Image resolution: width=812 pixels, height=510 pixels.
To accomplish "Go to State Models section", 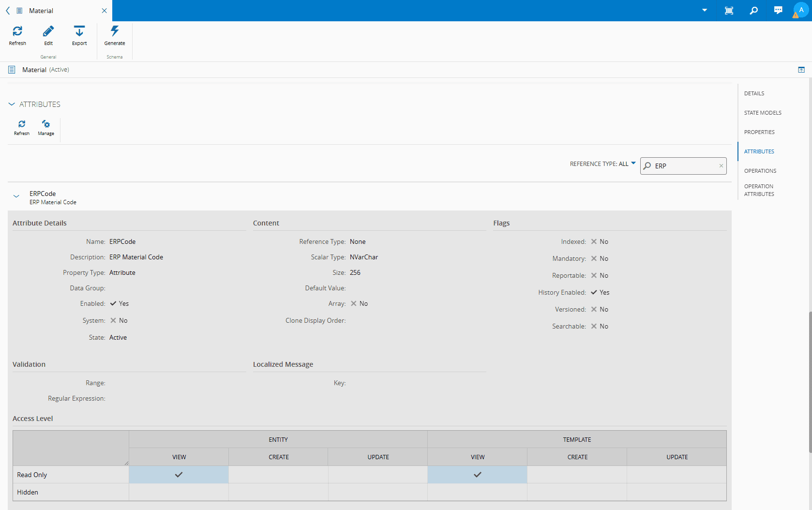I will coord(763,113).
